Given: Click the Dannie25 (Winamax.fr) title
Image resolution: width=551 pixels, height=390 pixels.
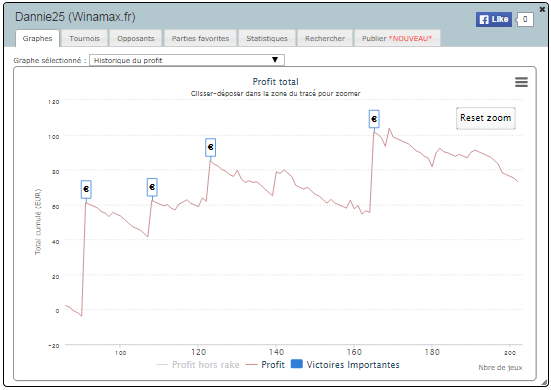Looking at the screenshot, I should [75, 17].
